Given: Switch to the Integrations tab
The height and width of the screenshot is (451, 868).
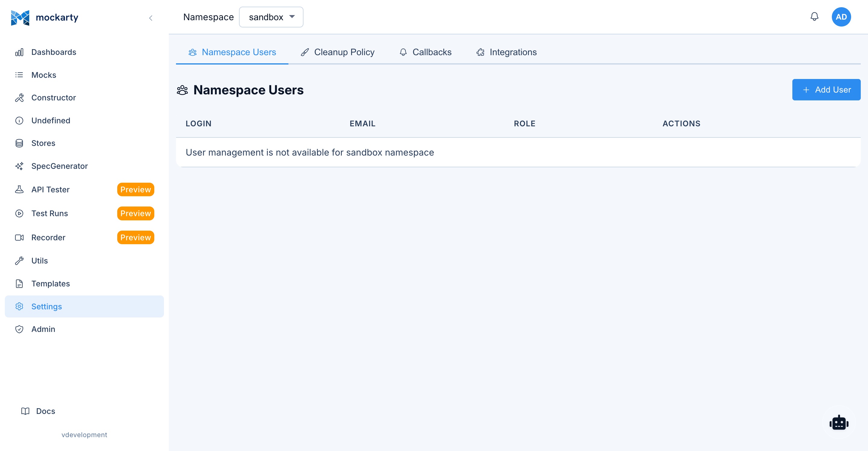Looking at the screenshot, I should (506, 52).
